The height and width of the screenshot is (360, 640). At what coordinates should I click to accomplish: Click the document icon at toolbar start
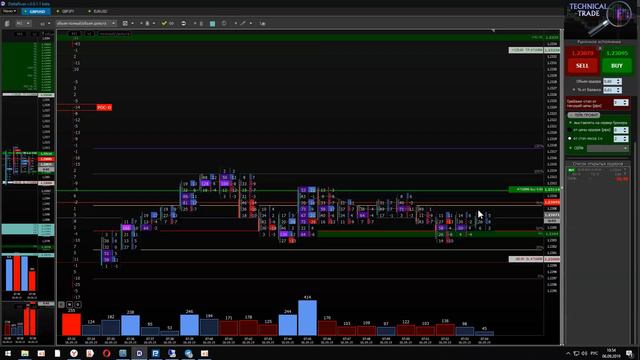pos(7,24)
